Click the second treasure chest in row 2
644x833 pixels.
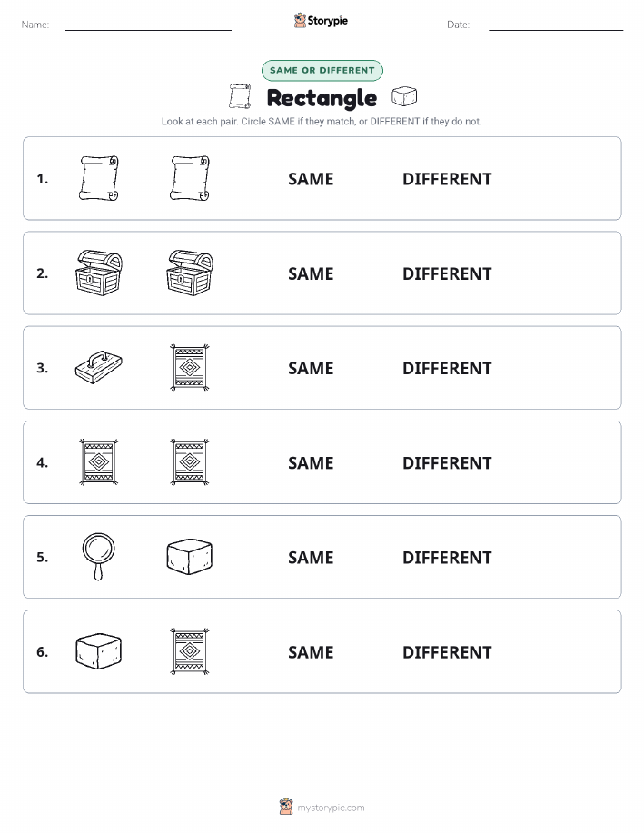tap(190, 273)
